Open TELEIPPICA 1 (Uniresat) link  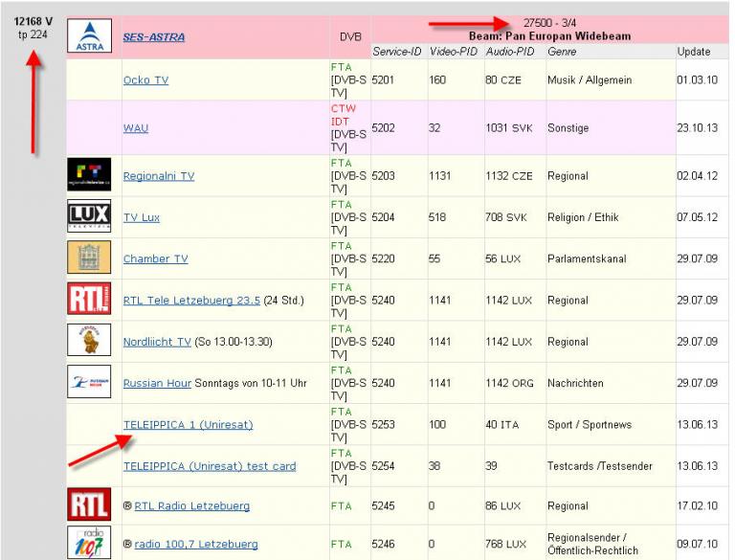(x=188, y=424)
